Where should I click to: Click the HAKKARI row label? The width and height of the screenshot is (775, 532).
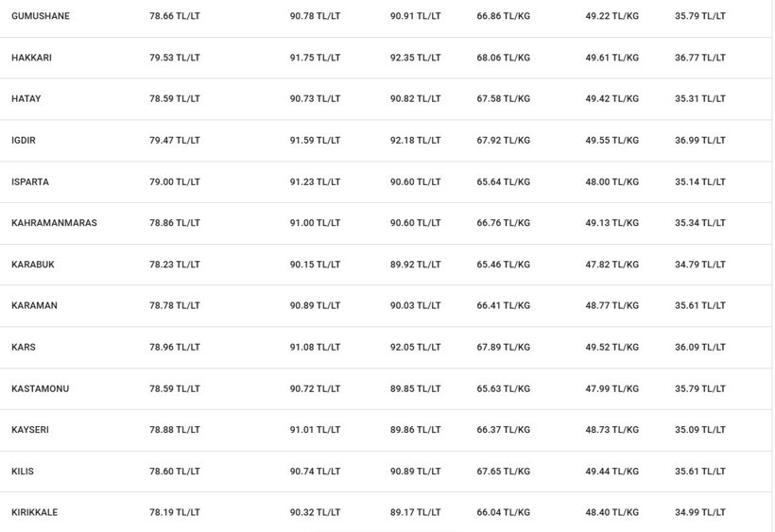tap(31, 58)
